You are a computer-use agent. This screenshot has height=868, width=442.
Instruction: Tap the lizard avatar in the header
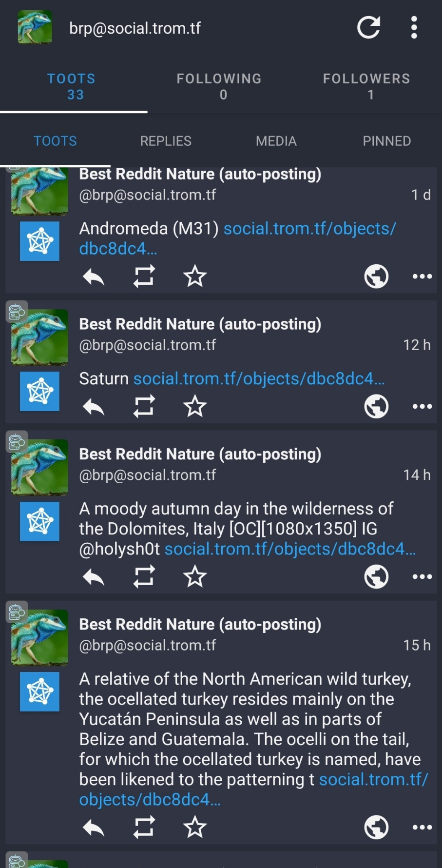(x=35, y=27)
